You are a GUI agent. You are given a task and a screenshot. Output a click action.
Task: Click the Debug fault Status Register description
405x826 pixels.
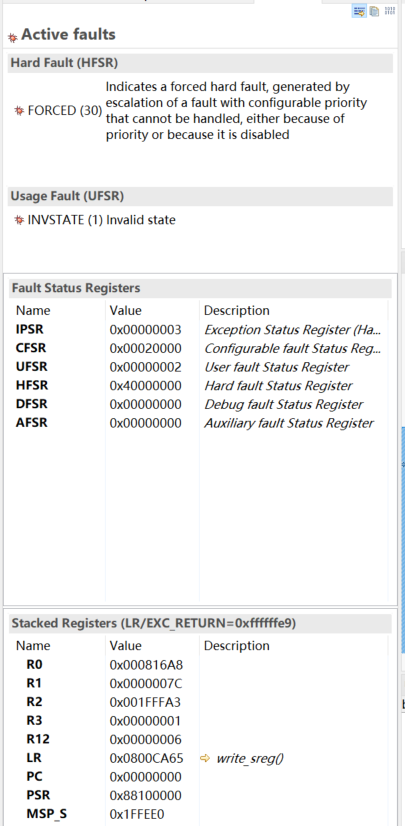(283, 405)
